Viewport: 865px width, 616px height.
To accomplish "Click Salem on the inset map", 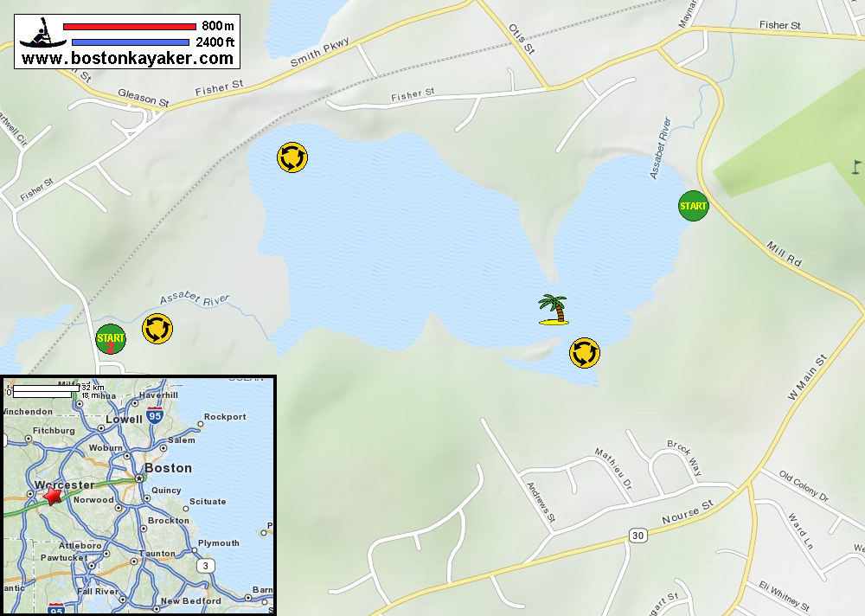I will click(x=182, y=440).
